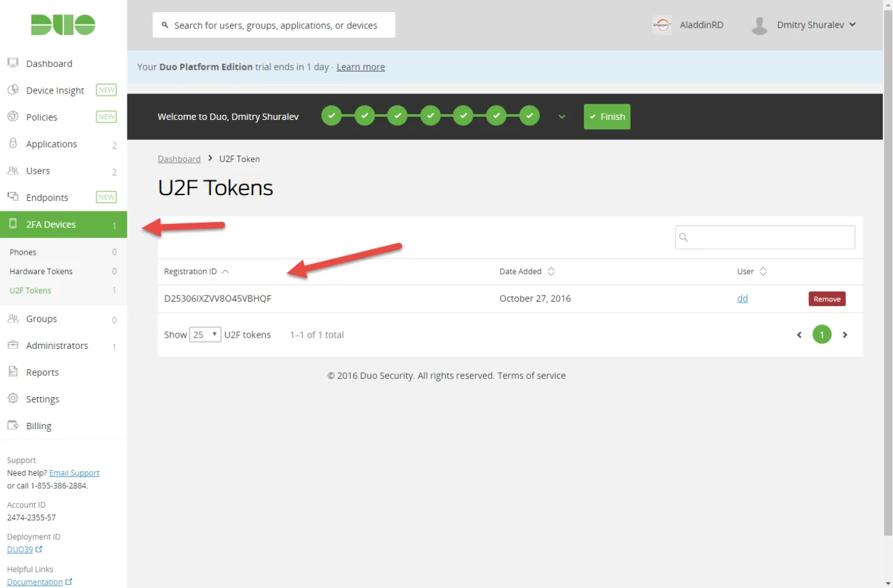
Task: Click the Administrators badge icon
Action: tap(13, 345)
